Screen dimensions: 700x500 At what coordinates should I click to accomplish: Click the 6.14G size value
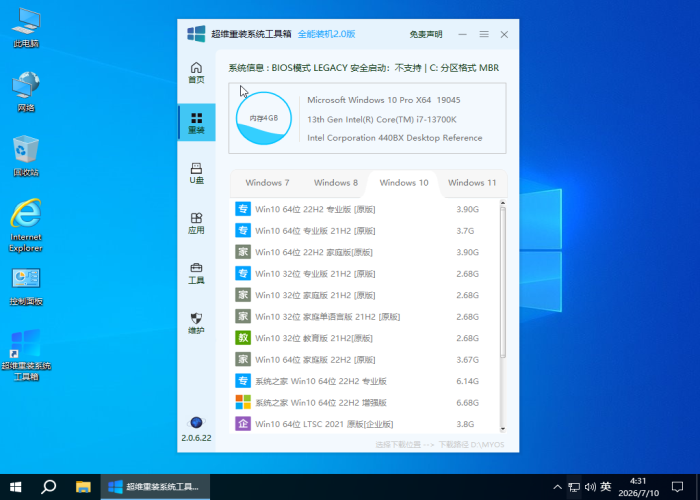[x=467, y=381]
